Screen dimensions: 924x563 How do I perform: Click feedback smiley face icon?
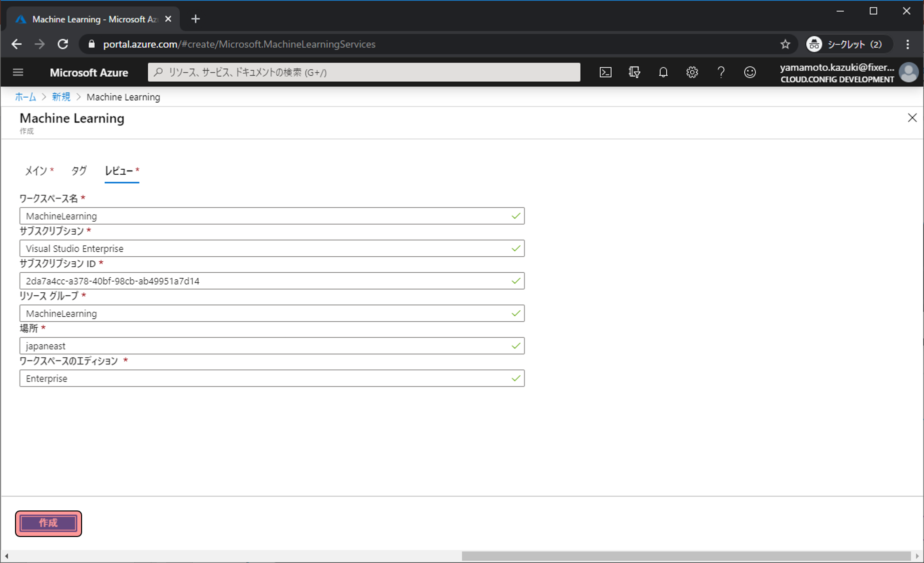point(749,73)
